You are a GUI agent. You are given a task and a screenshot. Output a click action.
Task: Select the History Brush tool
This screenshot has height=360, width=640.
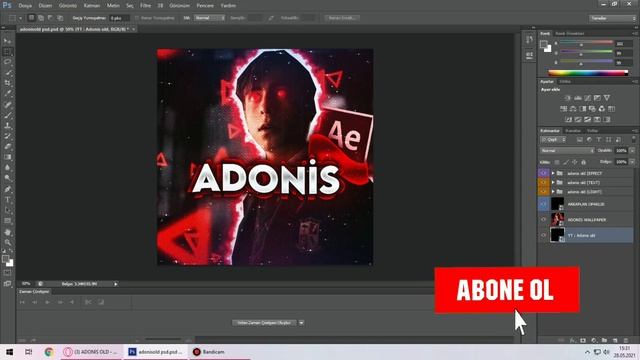pyautogui.click(x=7, y=136)
